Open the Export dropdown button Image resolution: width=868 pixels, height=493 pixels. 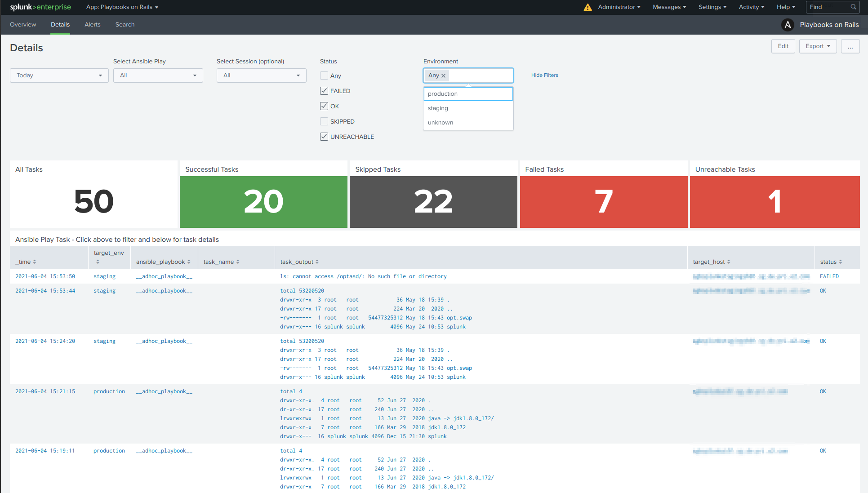tap(818, 46)
